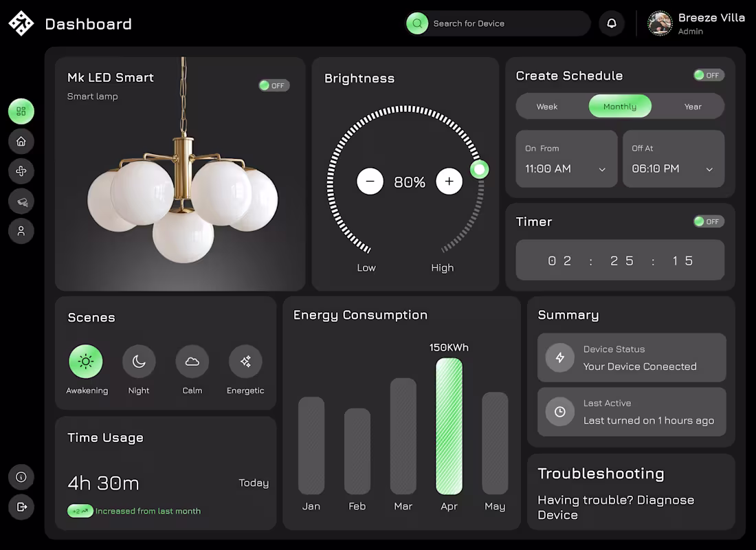756x550 pixels.
Task: Click the Low label on brightness dial
Action: pos(366,267)
